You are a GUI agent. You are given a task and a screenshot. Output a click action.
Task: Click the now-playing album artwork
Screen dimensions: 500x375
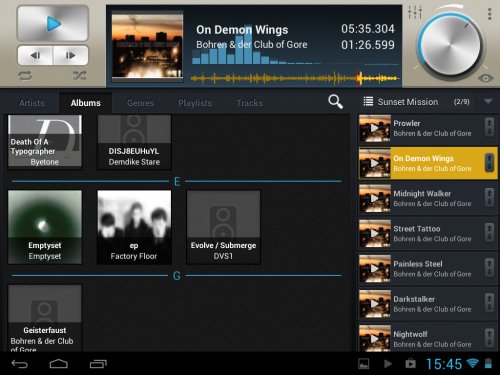(x=147, y=46)
